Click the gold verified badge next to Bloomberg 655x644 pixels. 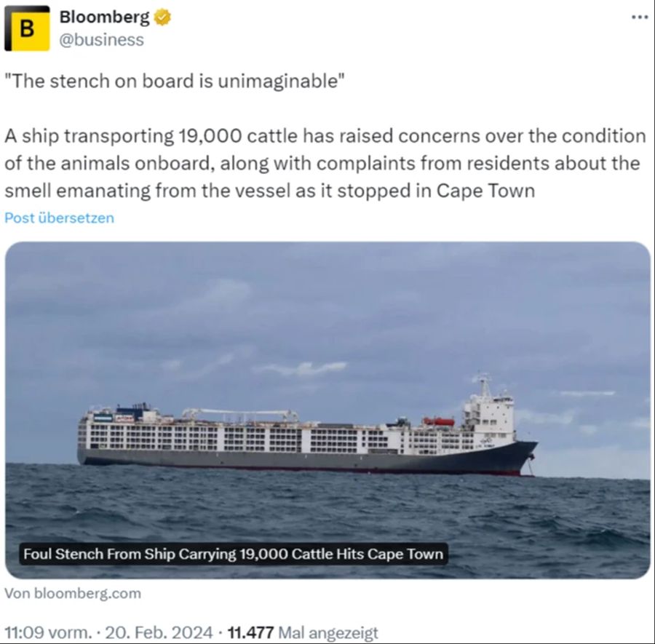(x=162, y=17)
